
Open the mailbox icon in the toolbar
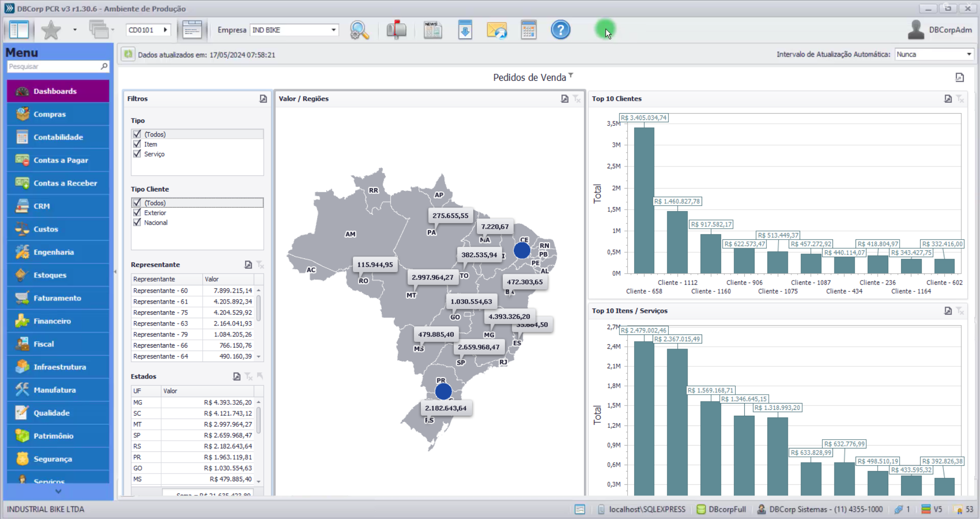(396, 30)
